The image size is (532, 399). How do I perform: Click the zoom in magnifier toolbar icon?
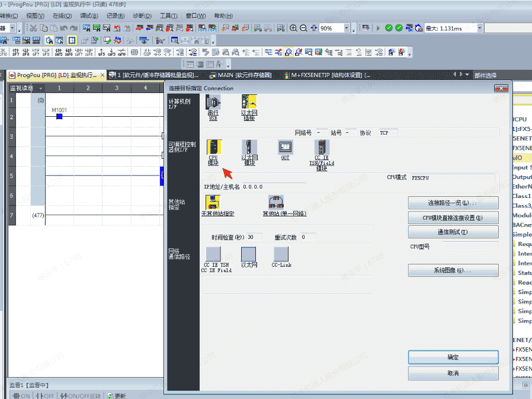point(293,28)
